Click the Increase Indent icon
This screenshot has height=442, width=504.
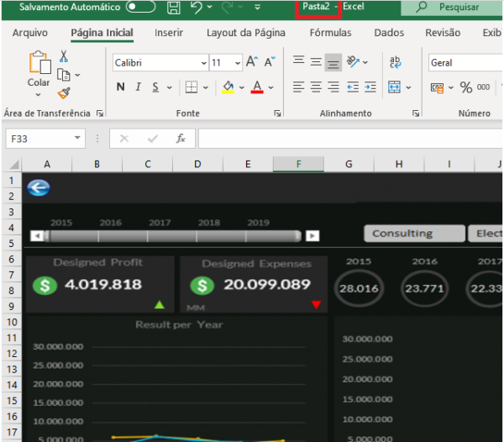[x=370, y=87]
